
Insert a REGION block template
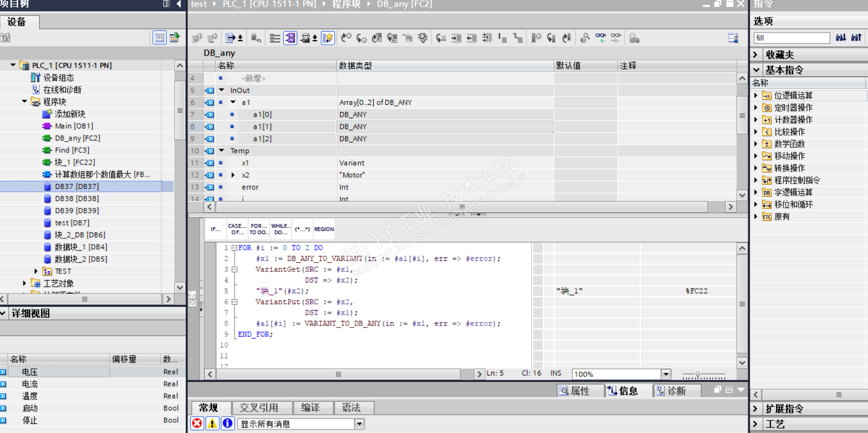click(324, 229)
